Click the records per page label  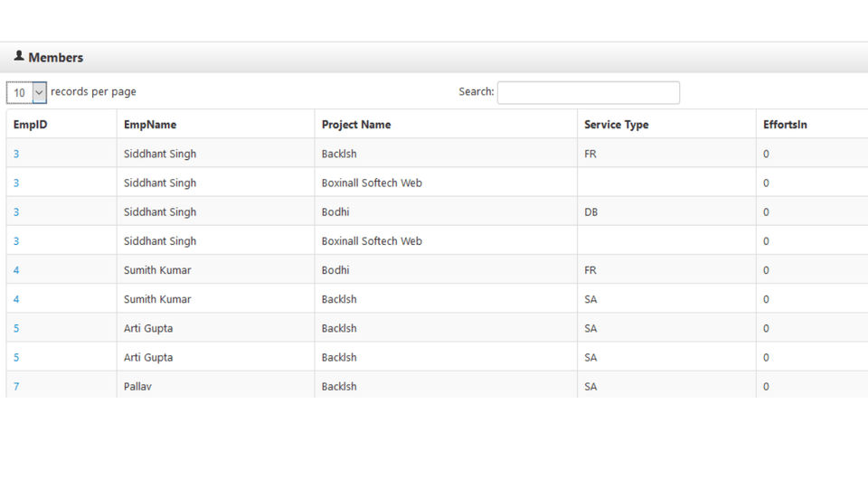[93, 92]
